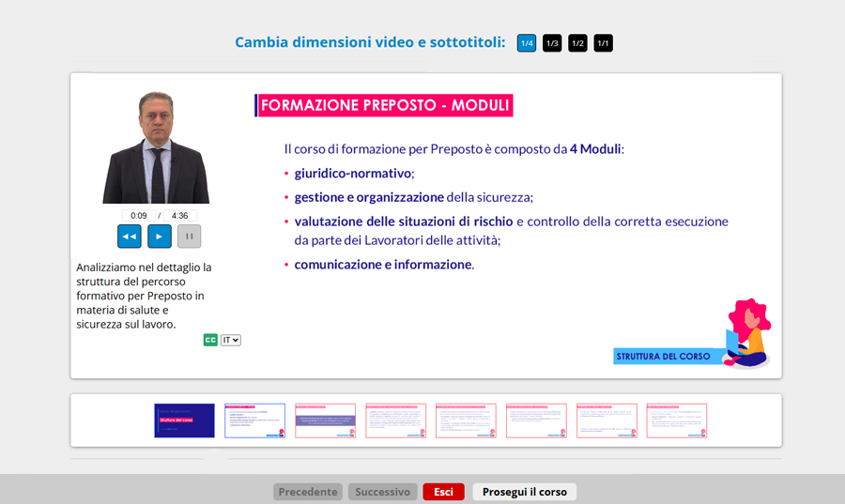
Task: Open the third slide thumbnail
Action: [325, 420]
